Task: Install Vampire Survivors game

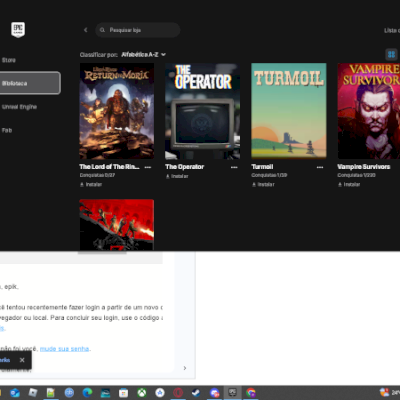Action: click(x=349, y=184)
